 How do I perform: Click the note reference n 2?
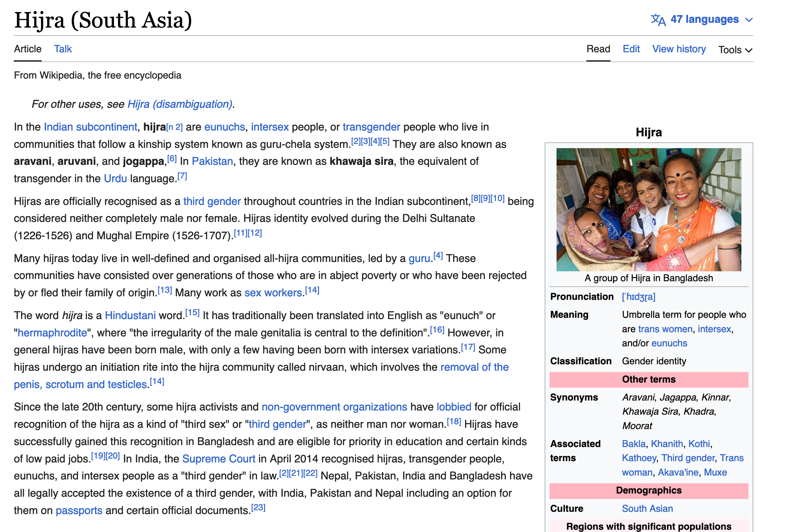[x=175, y=127]
